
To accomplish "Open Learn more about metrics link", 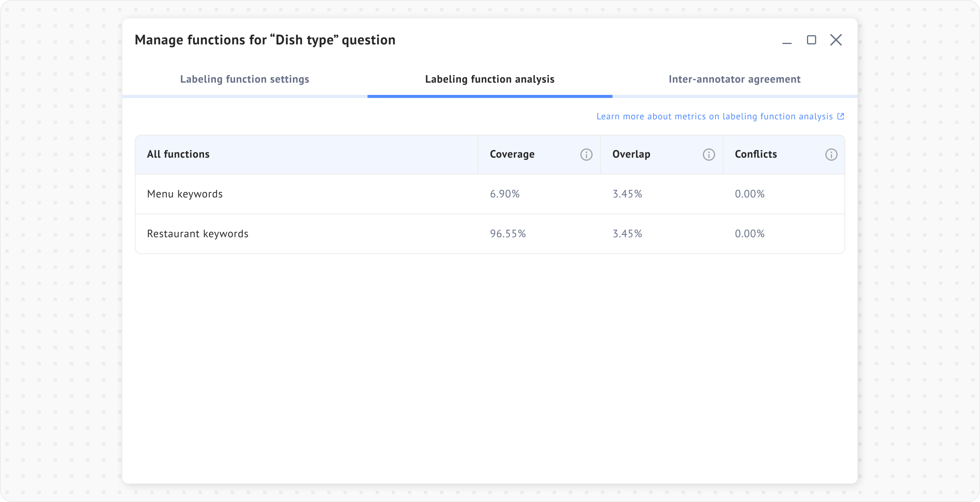I will tap(714, 116).
